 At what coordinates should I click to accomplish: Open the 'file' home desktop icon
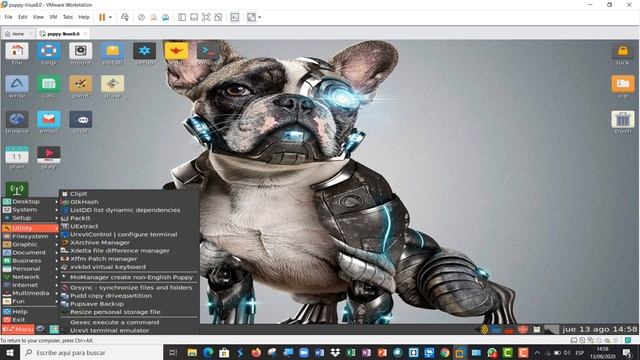[x=17, y=52]
